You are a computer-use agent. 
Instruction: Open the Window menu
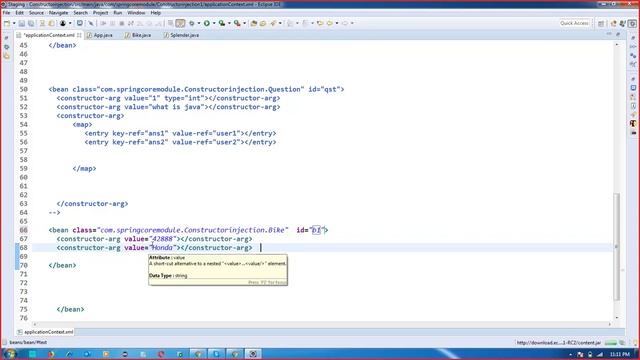click(x=136, y=13)
